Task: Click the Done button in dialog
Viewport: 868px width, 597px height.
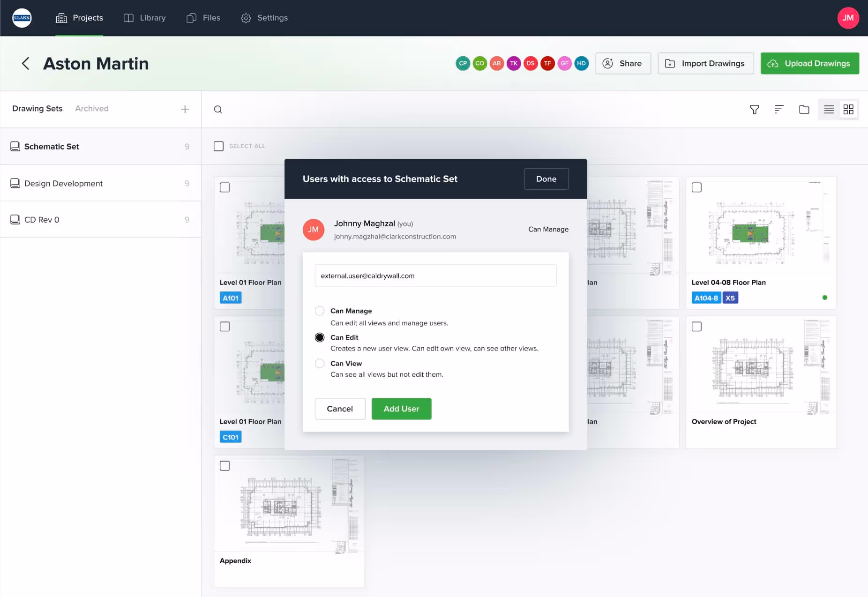Action: 546,179
